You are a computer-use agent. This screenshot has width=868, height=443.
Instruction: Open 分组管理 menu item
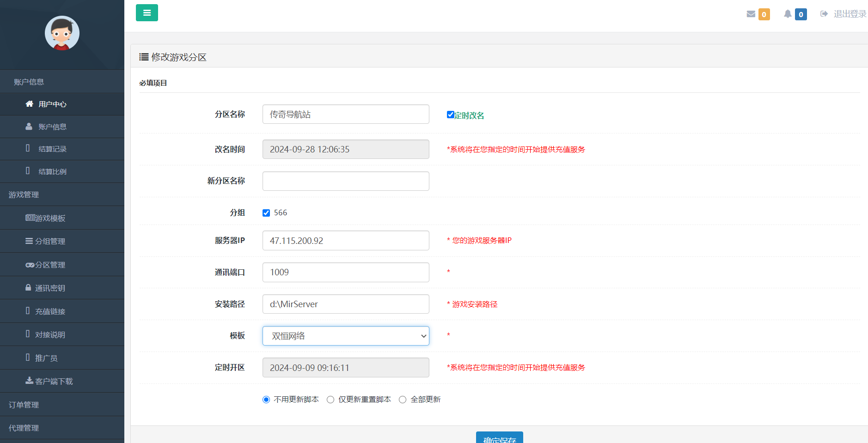click(62, 241)
